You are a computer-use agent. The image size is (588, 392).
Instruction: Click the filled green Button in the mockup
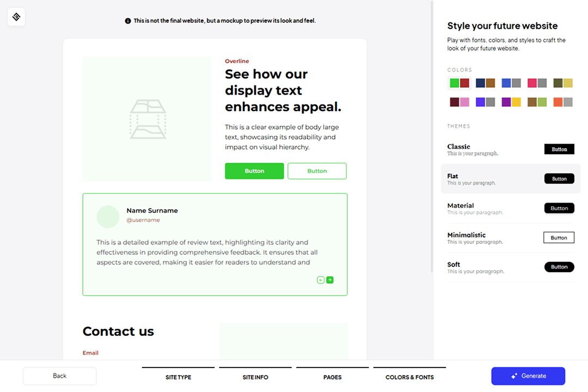coord(254,171)
